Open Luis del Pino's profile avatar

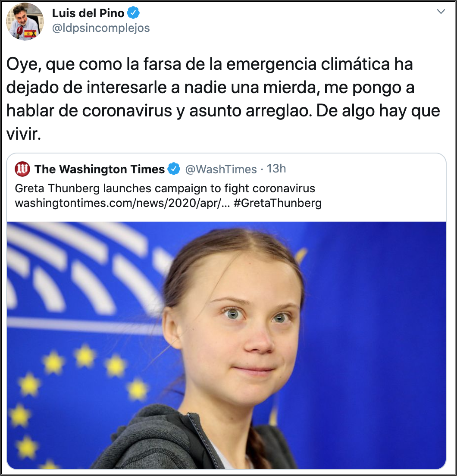click(25, 22)
